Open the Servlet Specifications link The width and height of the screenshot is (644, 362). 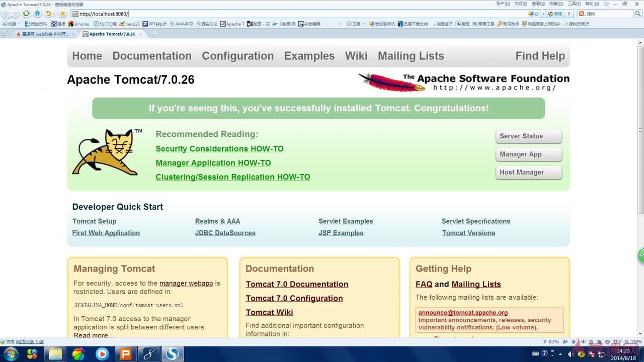point(476,221)
